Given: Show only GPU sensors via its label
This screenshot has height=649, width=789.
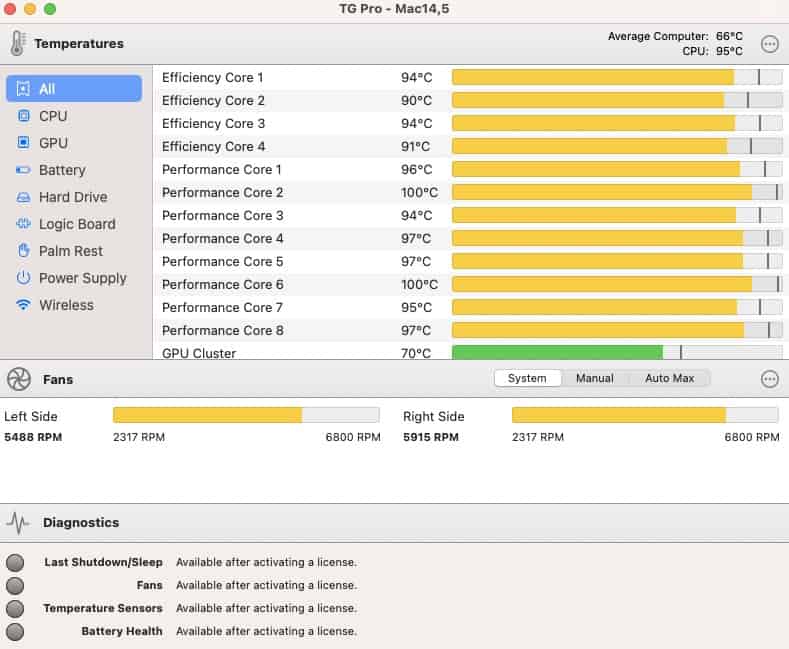Looking at the screenshot, I should click(53, 143).
